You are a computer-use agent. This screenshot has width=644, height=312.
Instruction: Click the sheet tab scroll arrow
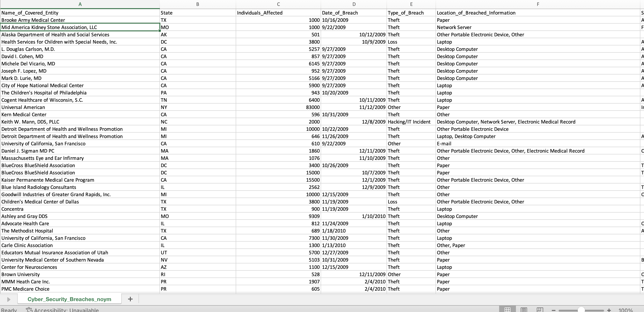click(x=8, y=299)
